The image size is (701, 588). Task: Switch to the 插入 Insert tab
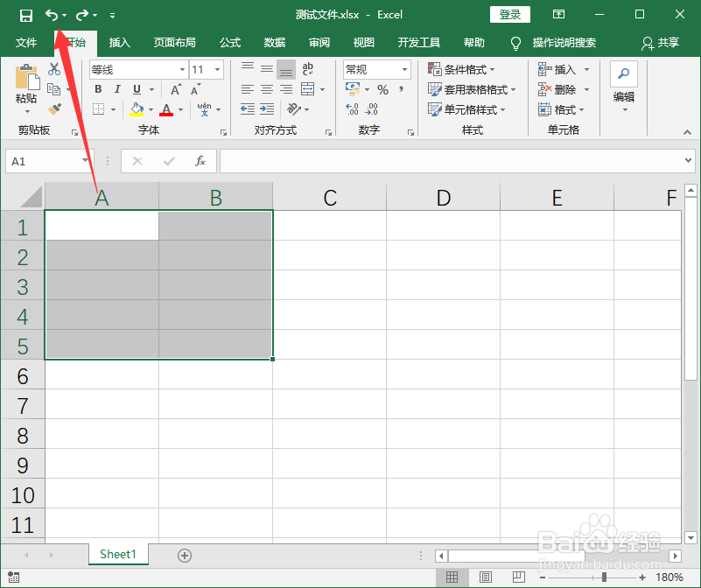pyautogui.click(x=119, y=43)
